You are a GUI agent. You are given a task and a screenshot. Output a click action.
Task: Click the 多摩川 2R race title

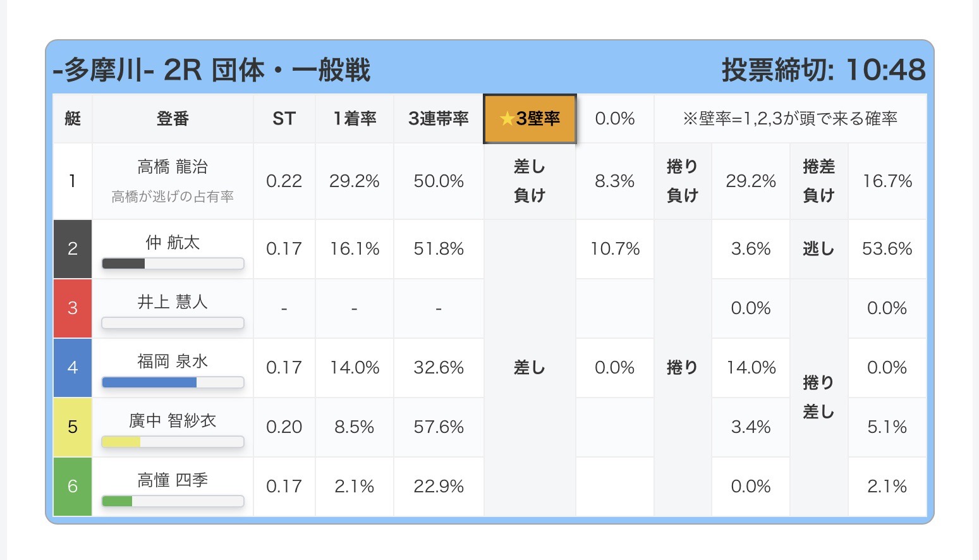pyautogui.click(x=212, y=70)
